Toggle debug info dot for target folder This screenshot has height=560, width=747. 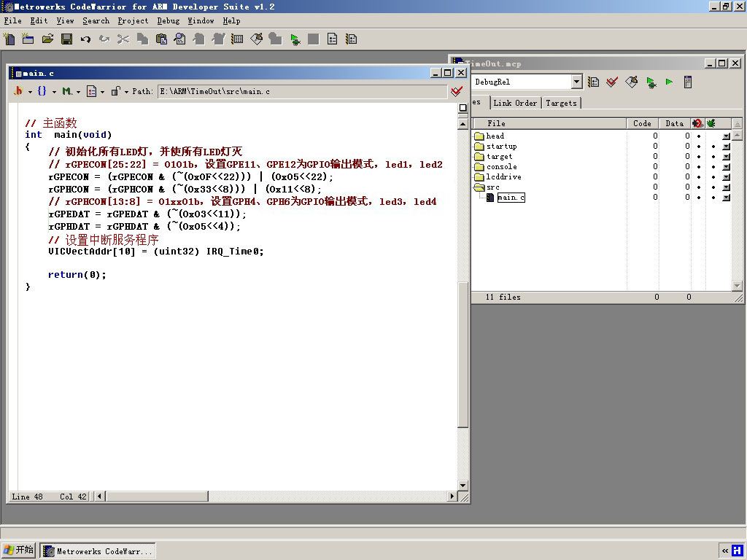click(713, 156)
